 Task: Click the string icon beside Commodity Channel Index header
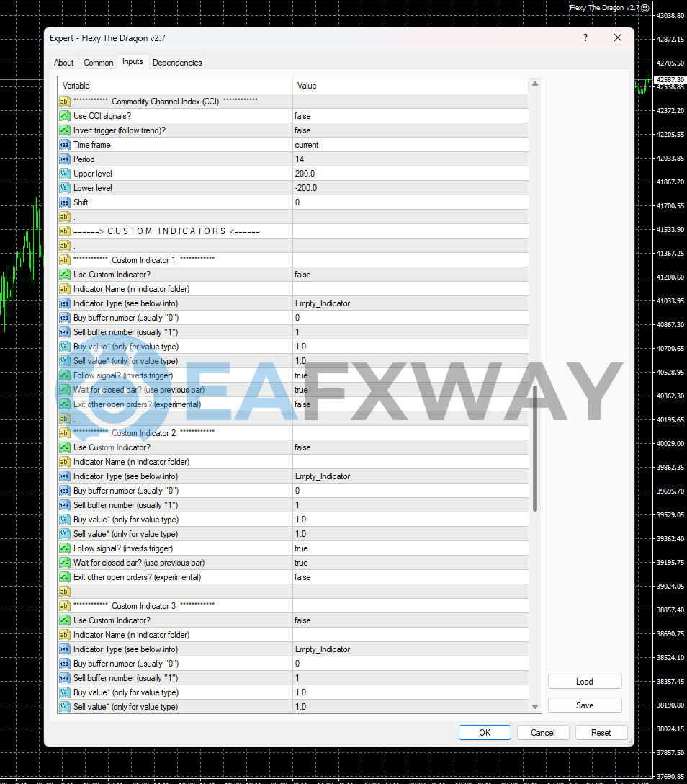point(64,102)
